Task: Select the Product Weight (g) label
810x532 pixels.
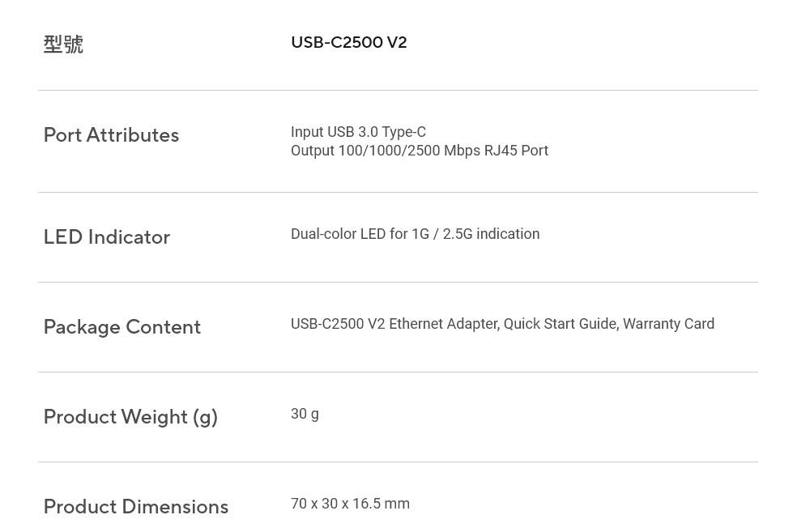Action: (x=130, y=417)
